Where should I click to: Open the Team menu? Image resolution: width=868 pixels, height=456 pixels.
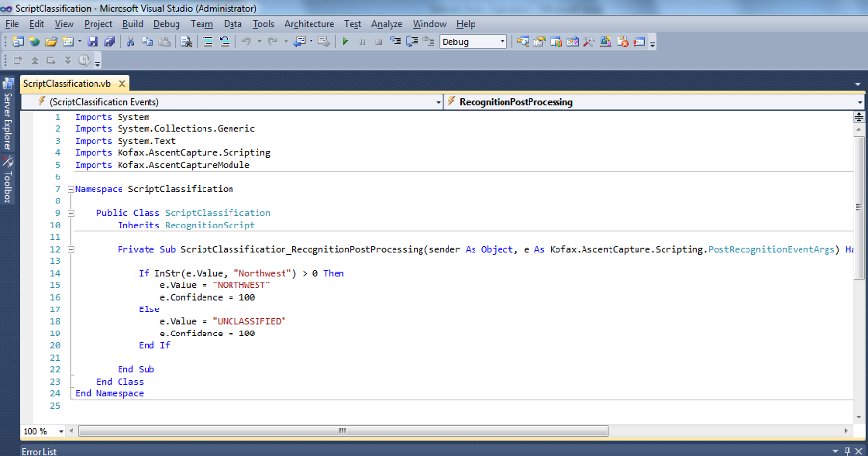click(x=202, y=24)
